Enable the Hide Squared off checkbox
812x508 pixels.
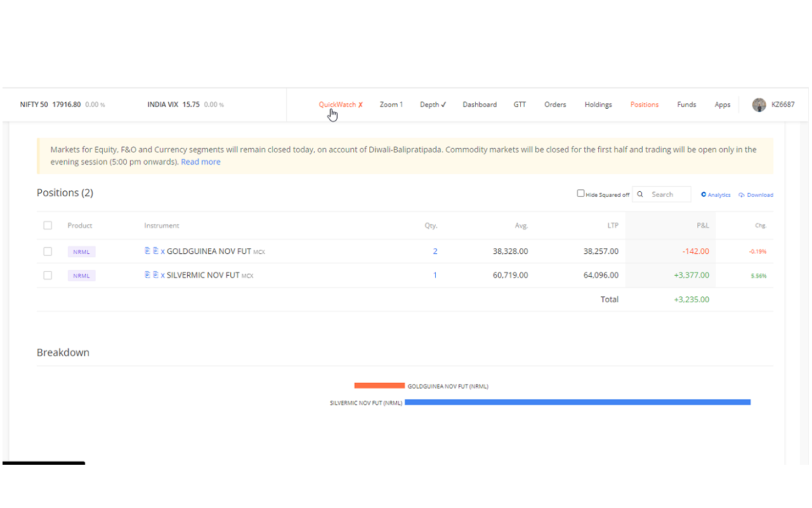click(x=580, y=192)
